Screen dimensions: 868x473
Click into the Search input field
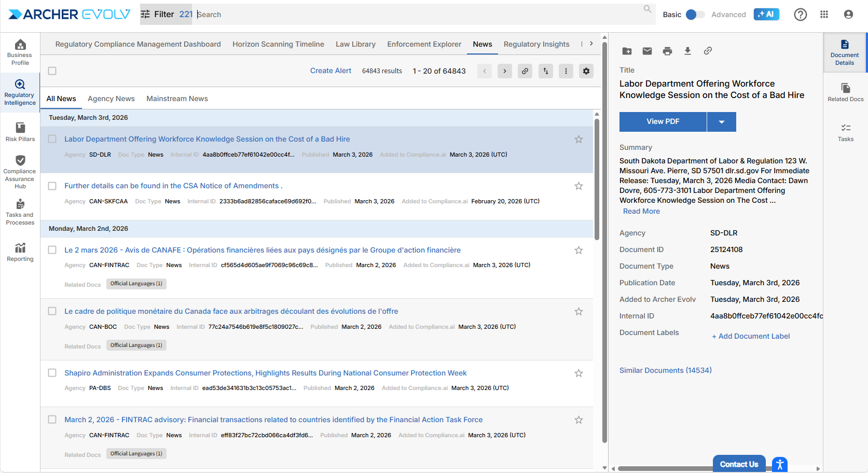pos(415,15)
